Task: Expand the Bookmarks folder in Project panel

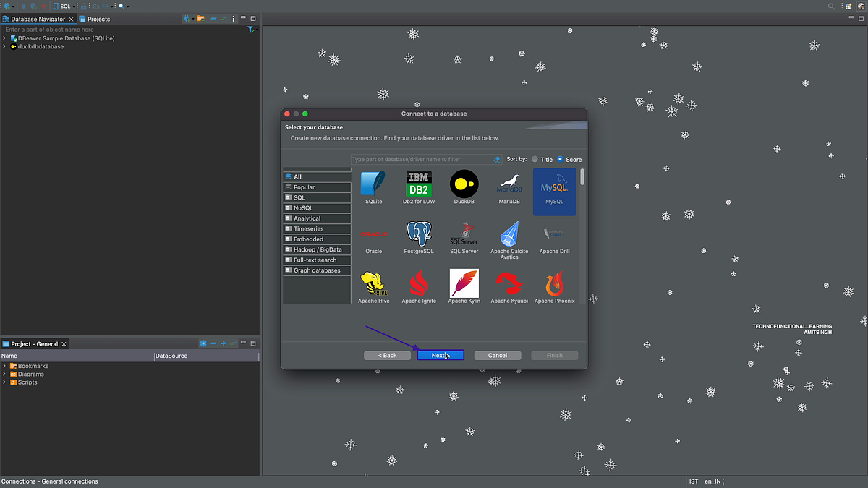Action: point(5,366)
